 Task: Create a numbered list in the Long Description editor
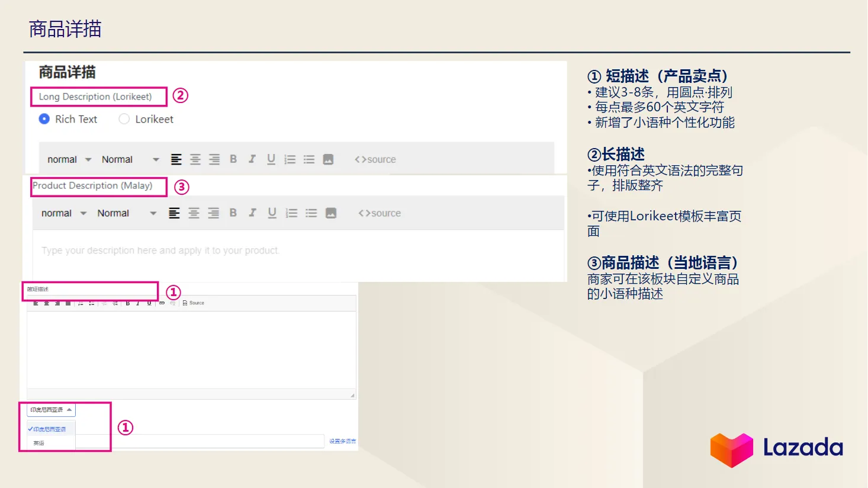pos(290,159)
